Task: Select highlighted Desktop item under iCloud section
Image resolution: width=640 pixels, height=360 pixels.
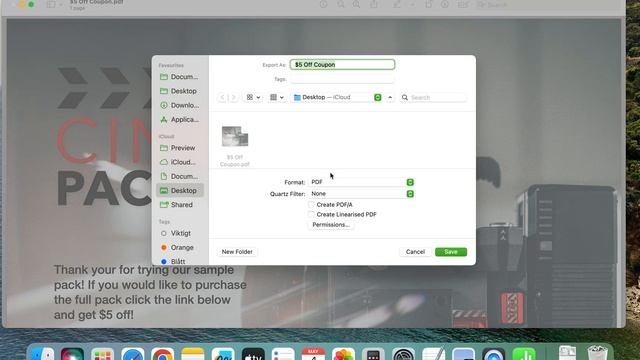Action: pos(180,191)
